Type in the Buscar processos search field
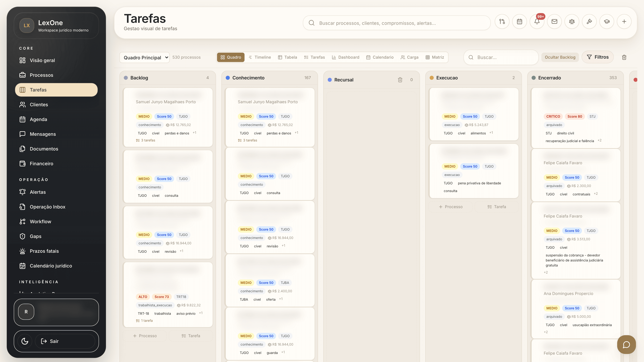 (397, 23)
